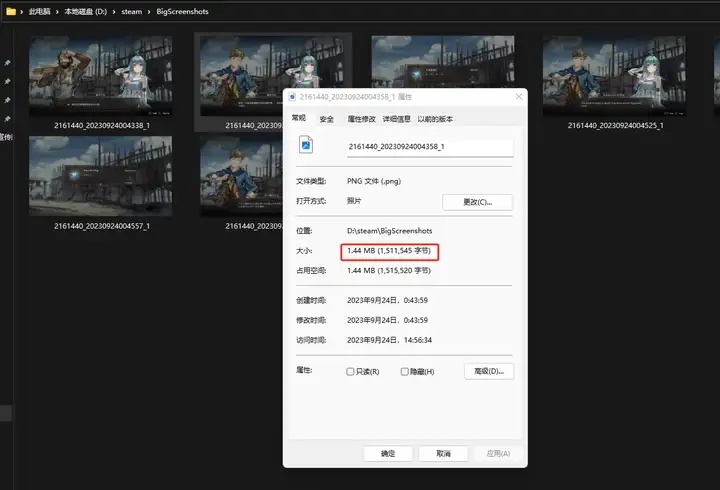720x490 pixels.
Task: Click the 取消 button
Action: 443,453
